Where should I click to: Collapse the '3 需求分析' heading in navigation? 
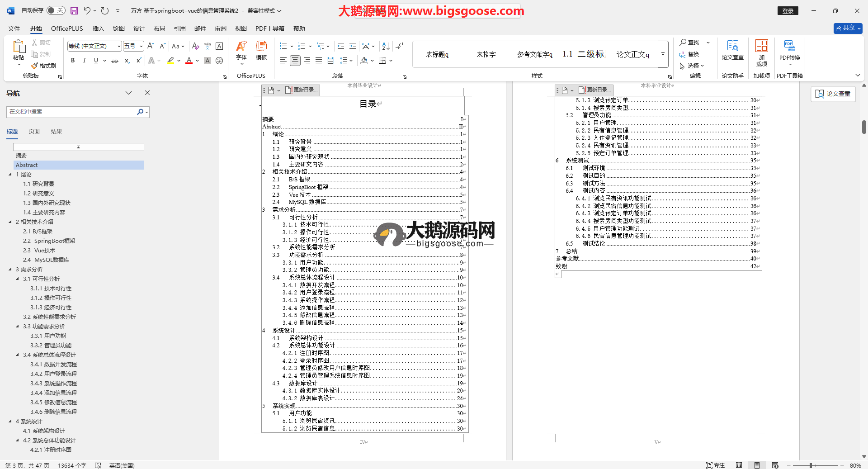pos(10,269)
